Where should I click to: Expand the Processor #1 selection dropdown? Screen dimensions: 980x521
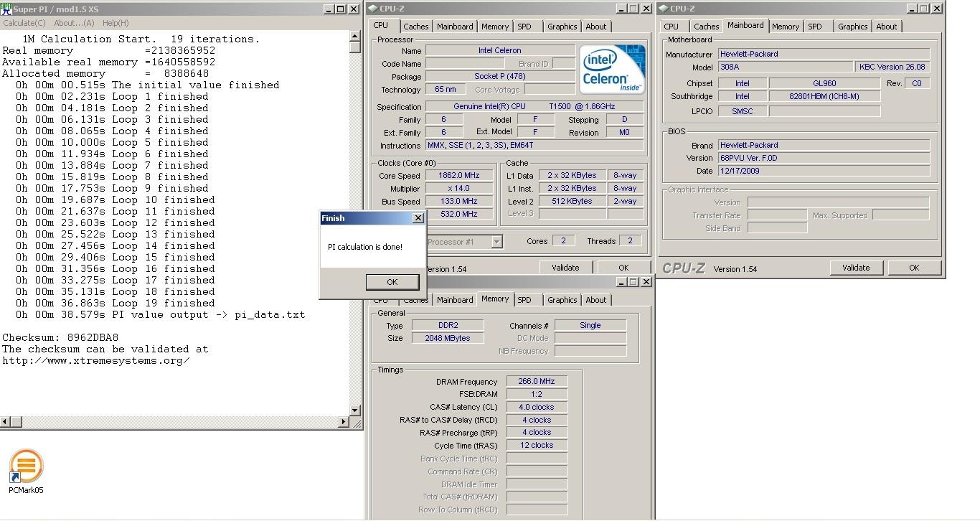pos(496,242)
